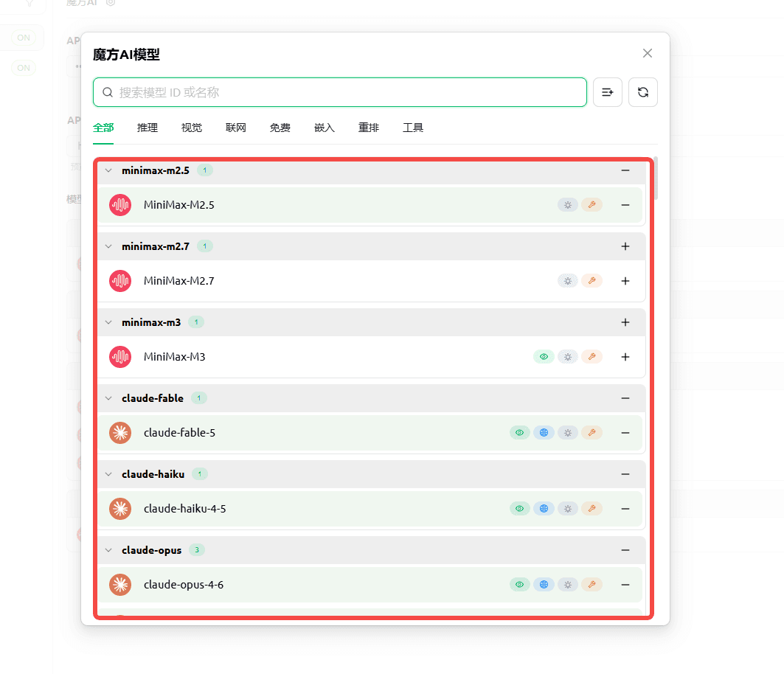This screenshot has height=674, width=784.
Task: Collapse the minimax-m2.5 group chevron
Action: pos(108,170)
